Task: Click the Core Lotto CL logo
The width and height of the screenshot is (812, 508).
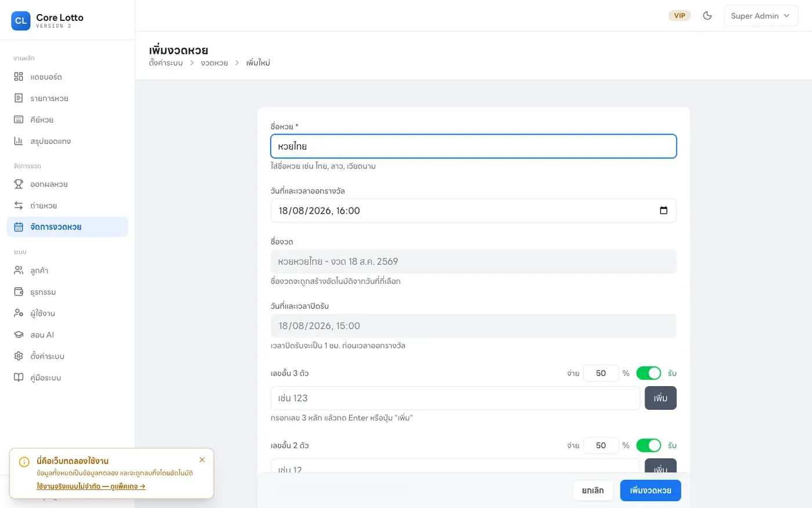Action: [x=21, y=20]
